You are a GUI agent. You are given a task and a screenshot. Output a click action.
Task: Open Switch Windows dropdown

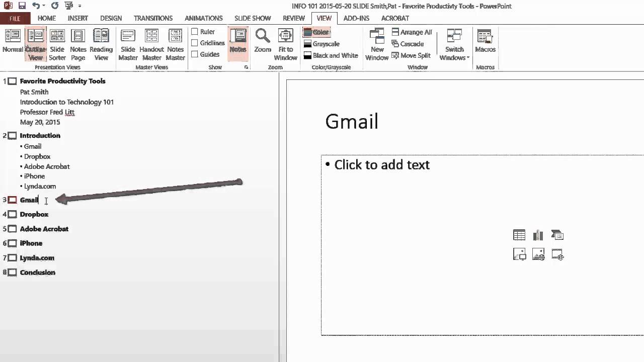[x=454, y=44]
